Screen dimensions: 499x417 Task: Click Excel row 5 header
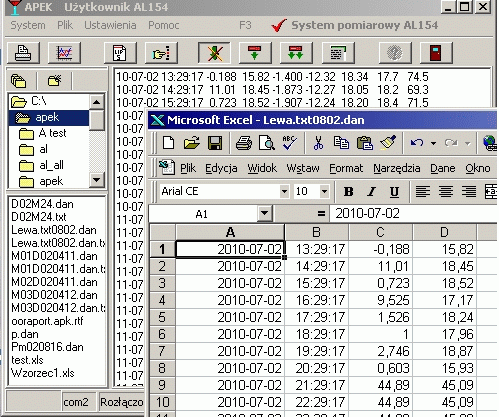point(162,317)
